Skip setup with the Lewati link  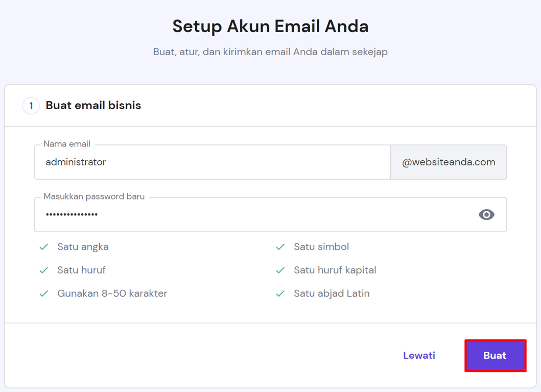pyautogui.click(x=419, y=356)
